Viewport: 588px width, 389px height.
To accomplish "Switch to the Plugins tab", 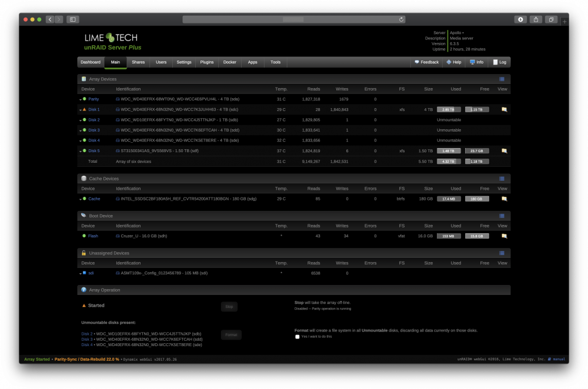I will pos(206,62).
